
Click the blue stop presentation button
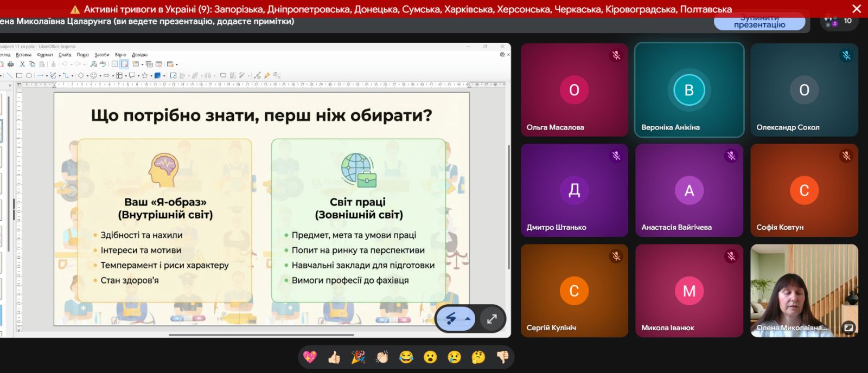759,23
